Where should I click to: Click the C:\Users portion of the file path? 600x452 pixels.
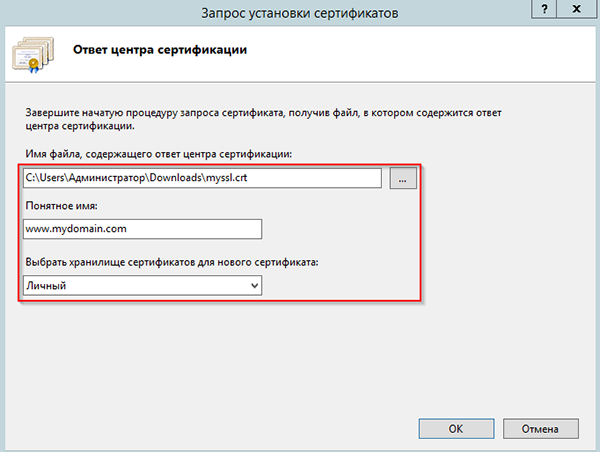tap(44, 178)
